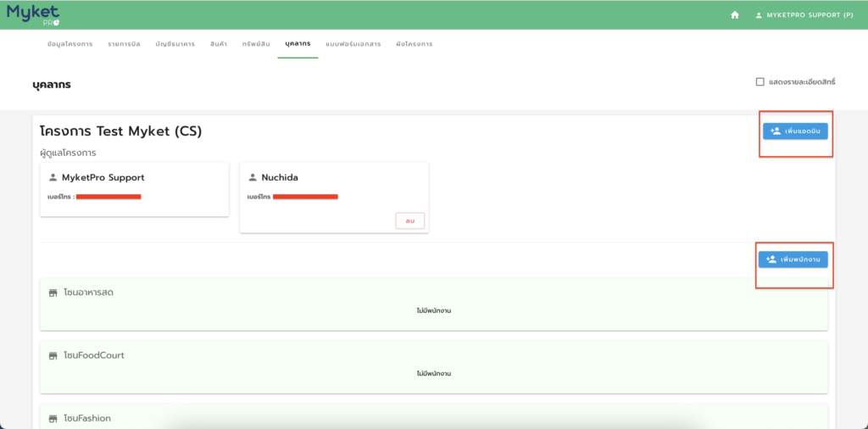Open the ผังโครงการ tab

pos(414,44)
